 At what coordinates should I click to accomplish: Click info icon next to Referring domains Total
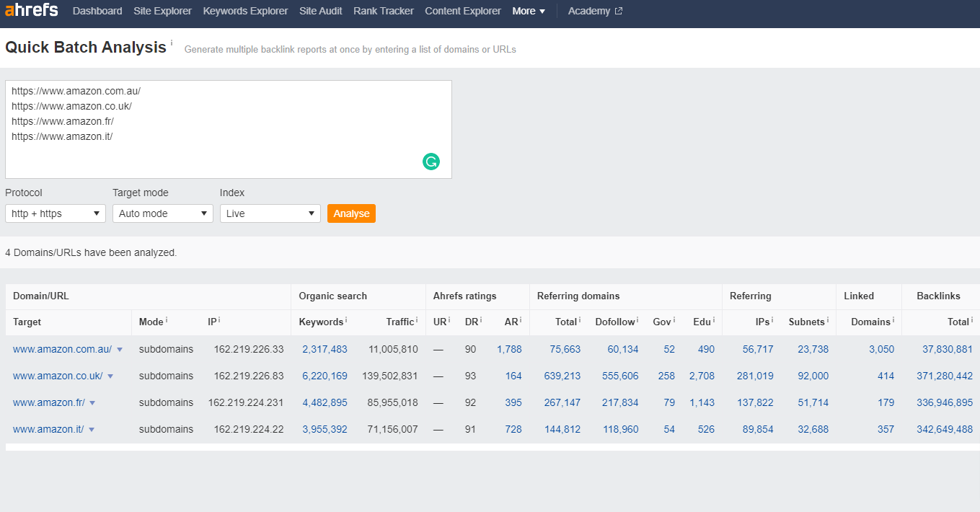click(x=580, y=319)
